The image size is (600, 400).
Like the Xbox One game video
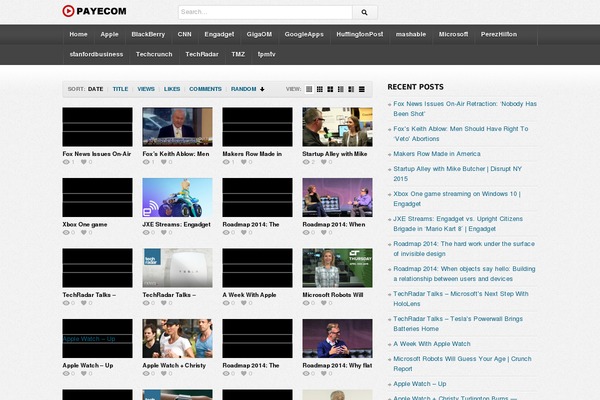(83, 232)
